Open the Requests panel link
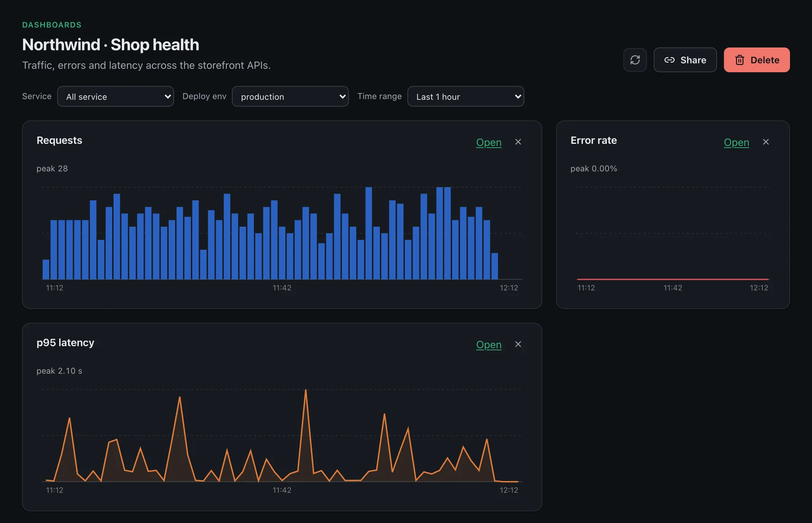This screenshot has width=812, height=523. (x=489, y=143)
